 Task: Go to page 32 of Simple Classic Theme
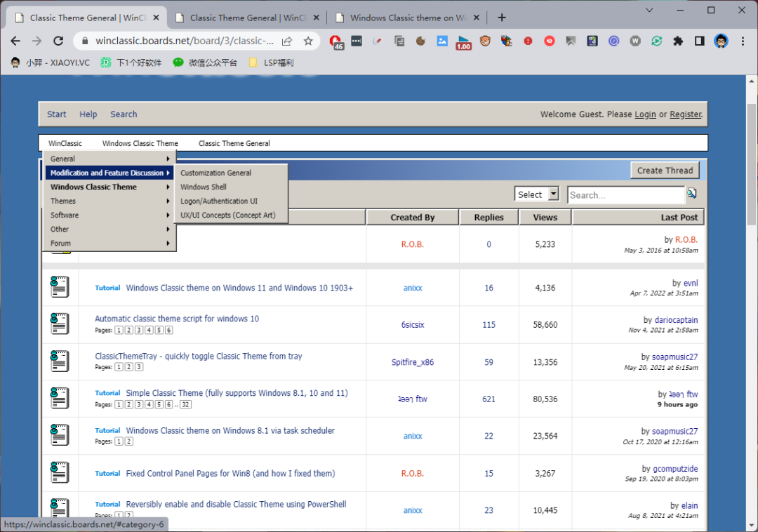coord(185,404)
